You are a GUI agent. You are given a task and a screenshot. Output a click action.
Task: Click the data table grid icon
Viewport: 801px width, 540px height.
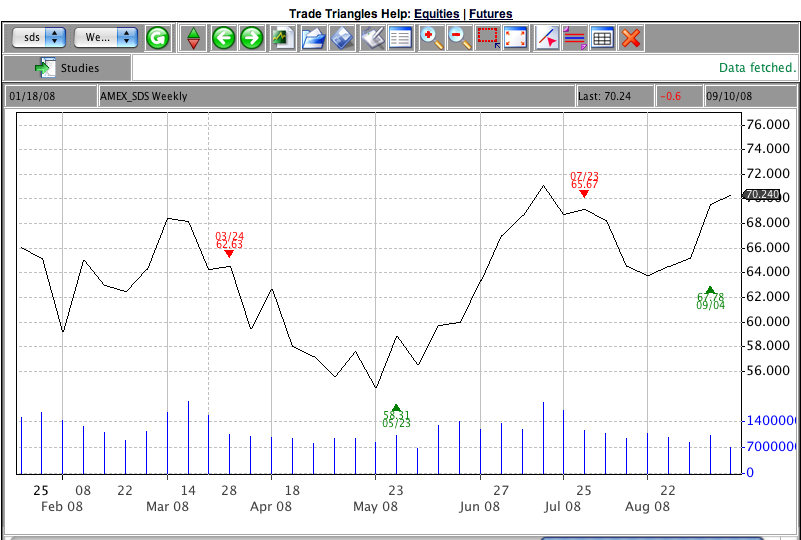(602, 38)
